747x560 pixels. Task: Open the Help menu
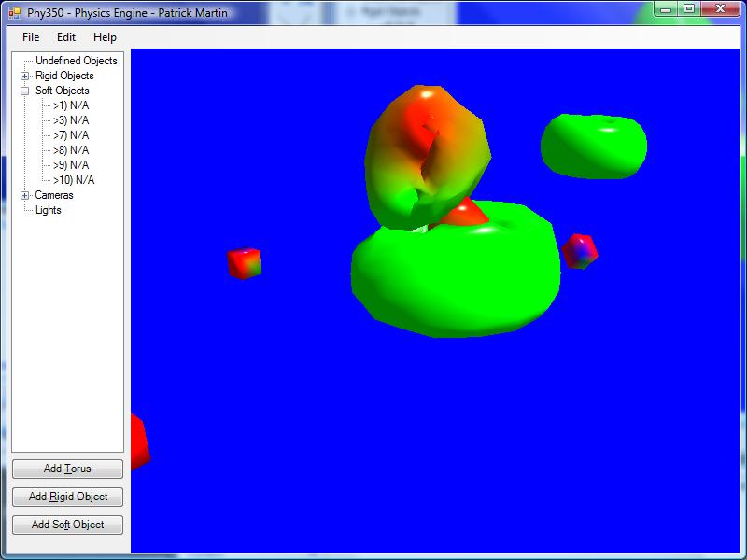pyautogui.click(x=105, y=37)
